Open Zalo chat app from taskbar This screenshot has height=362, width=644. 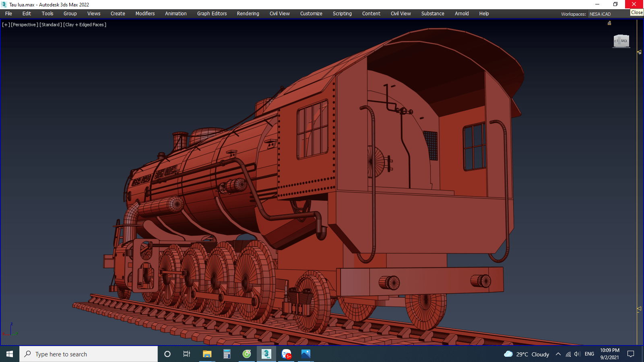pos(286,354)
